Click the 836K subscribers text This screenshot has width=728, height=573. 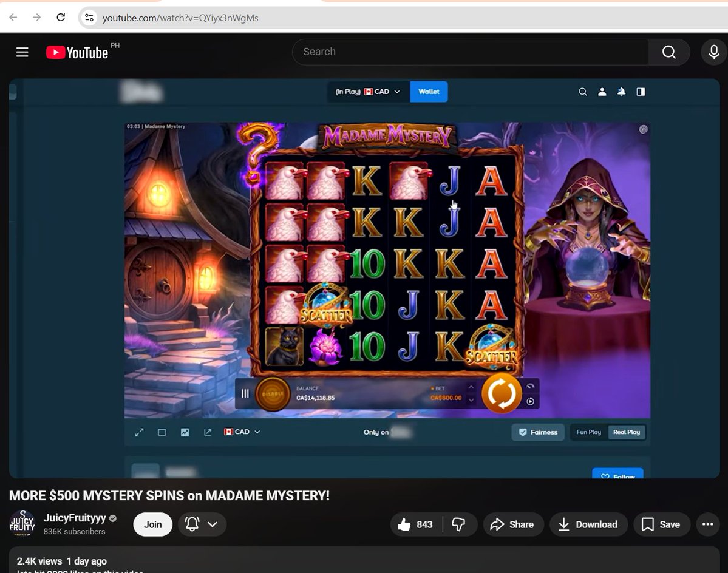74,532
